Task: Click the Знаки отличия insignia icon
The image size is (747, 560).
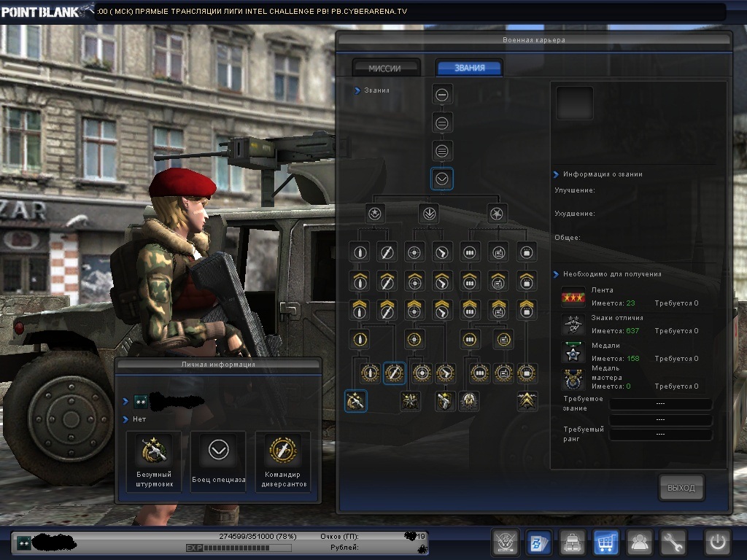Action: tap(573, 324)
